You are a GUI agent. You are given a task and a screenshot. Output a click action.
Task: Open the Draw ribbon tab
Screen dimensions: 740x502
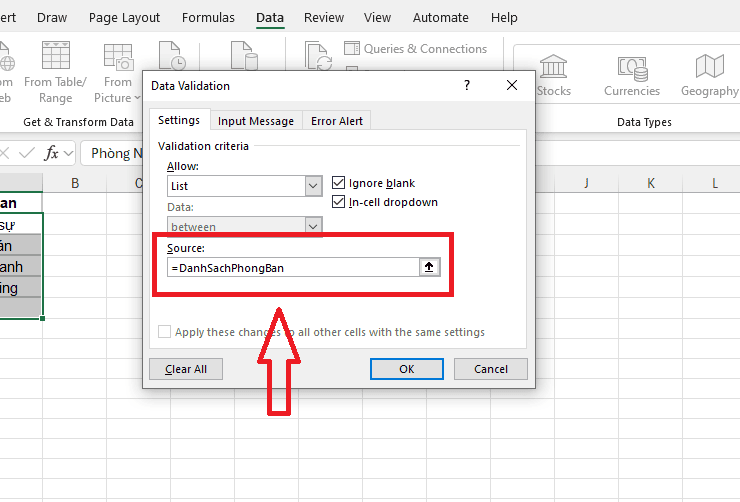52,17
